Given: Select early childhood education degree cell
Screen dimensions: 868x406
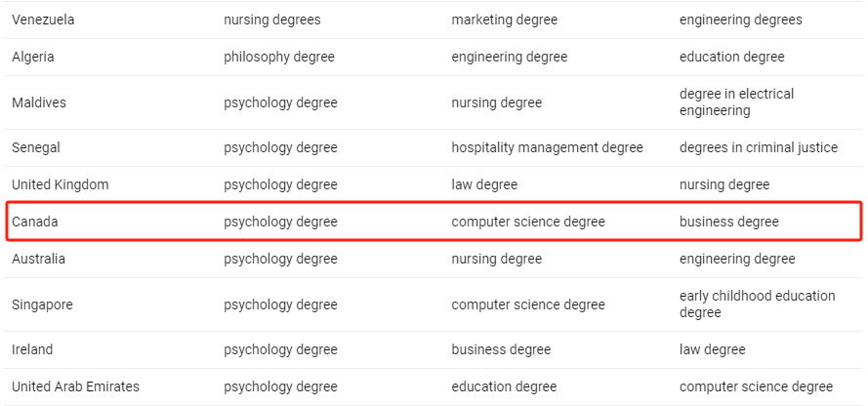Looking at the screenshot, I should pos(757,304).
